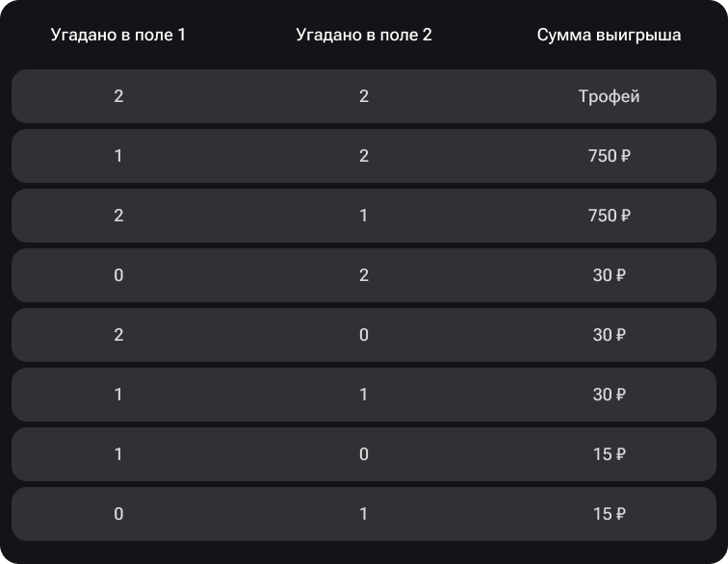Viewport: 728px width, 564px height.
Task: Click the 'Угадано в поле 2' column header
Action: tap(364, 35)
